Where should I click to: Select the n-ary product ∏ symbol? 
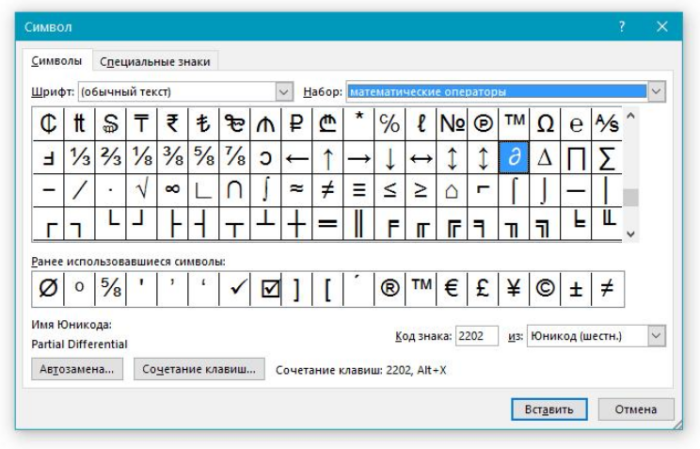coord(576,158)
